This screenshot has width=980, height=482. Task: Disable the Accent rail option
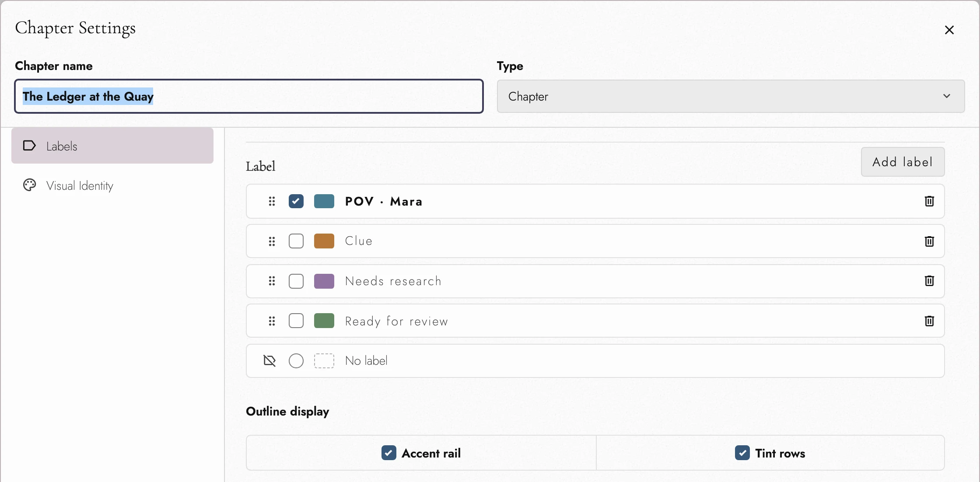(388, 453)
